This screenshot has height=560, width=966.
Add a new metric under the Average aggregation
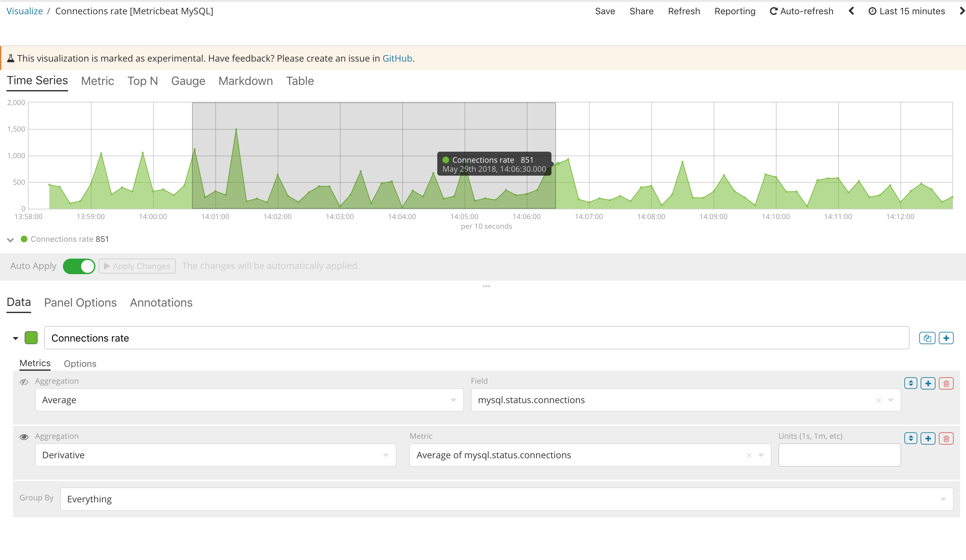pos(928,383)
